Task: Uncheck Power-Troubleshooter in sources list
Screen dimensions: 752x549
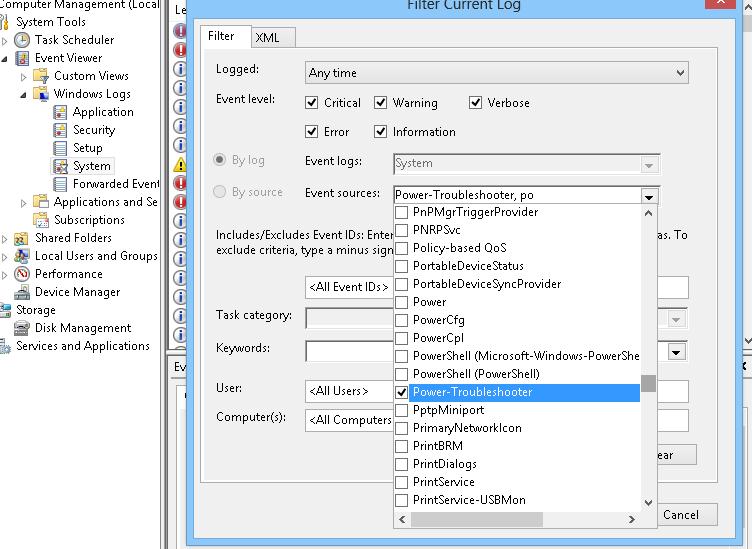Action: [401, 392]
